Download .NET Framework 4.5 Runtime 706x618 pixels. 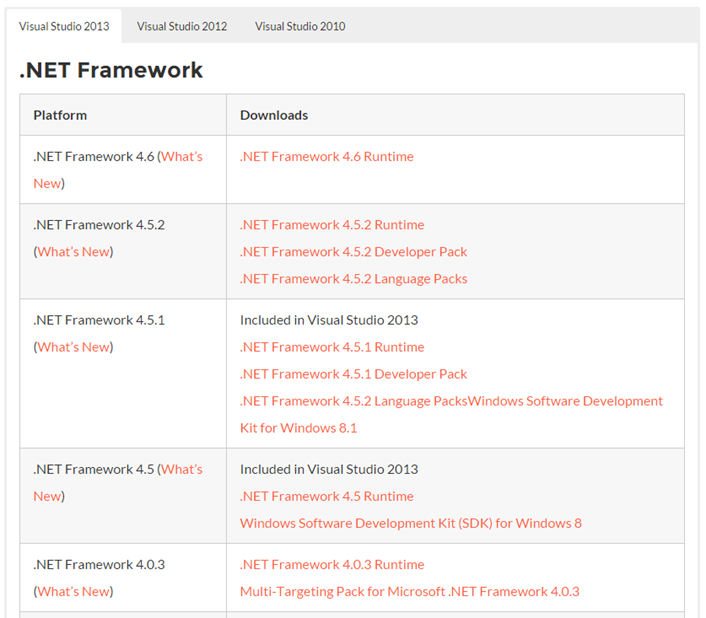(326, 496)
